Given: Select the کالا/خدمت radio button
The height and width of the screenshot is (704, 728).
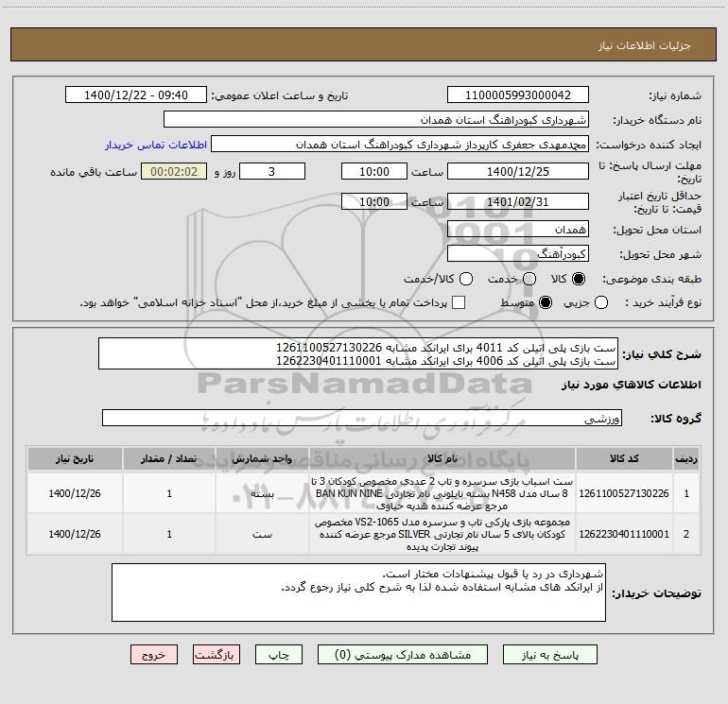Looking at the screenshot, I should [x=466, y=279].
